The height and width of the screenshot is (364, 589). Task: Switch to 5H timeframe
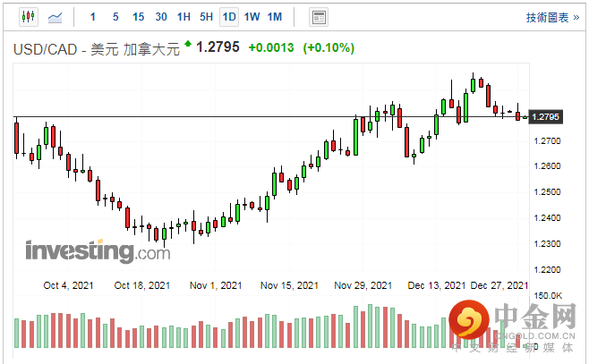(x=206, y=17)
